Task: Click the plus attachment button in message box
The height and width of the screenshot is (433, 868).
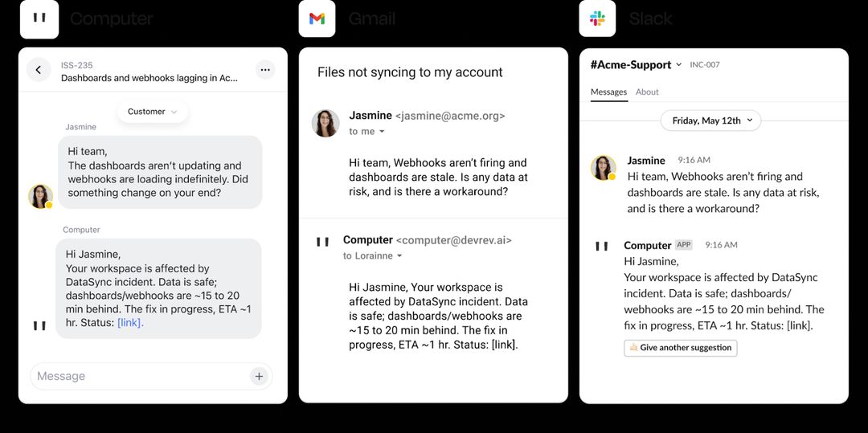Action: pos(259,376)
